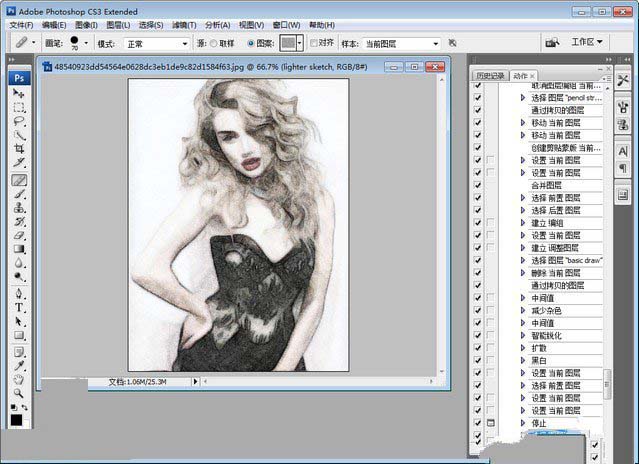Uncheck the 智能锐化 action step
The image size is (639, 464).
point(478,336)
